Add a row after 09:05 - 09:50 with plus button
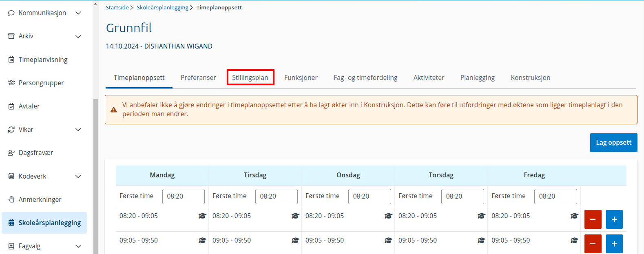 click(x=614, y=244)
